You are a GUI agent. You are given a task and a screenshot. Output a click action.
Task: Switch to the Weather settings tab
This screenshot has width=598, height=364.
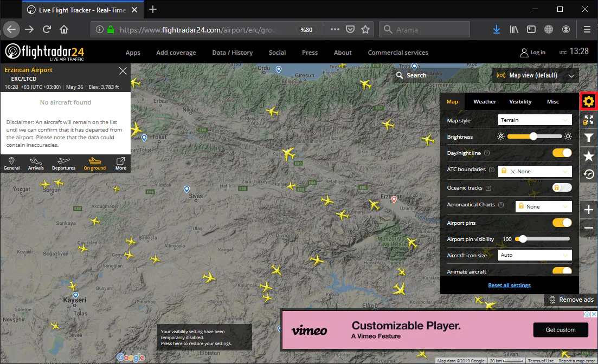(x=484, y=101)
